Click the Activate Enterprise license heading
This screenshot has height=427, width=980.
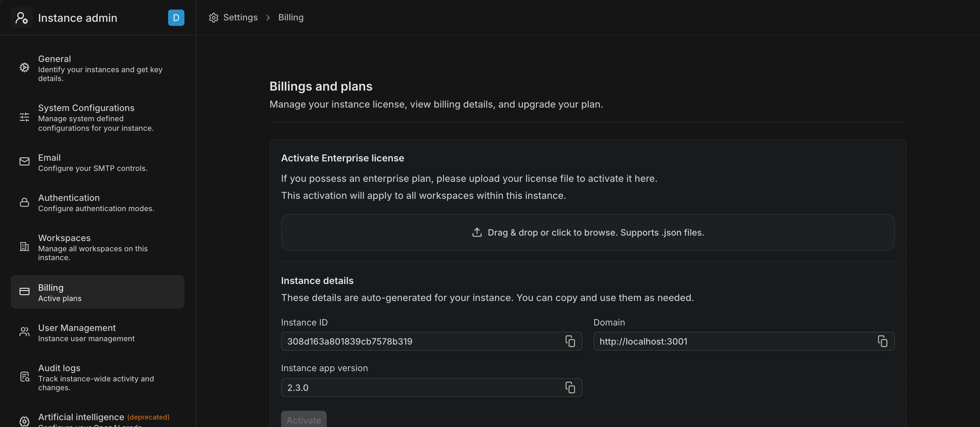pos(342,158)
